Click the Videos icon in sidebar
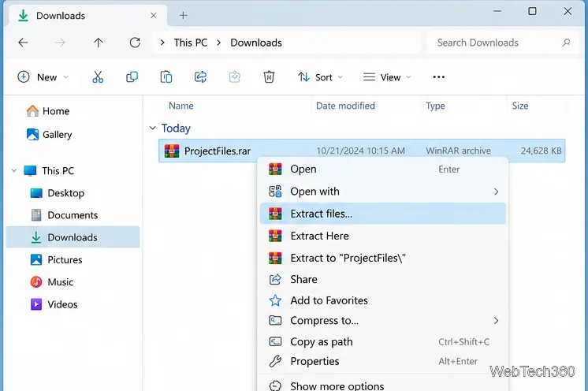Image resolution: width=588 pixels, height=391 pixels. [x=36, y=304]
